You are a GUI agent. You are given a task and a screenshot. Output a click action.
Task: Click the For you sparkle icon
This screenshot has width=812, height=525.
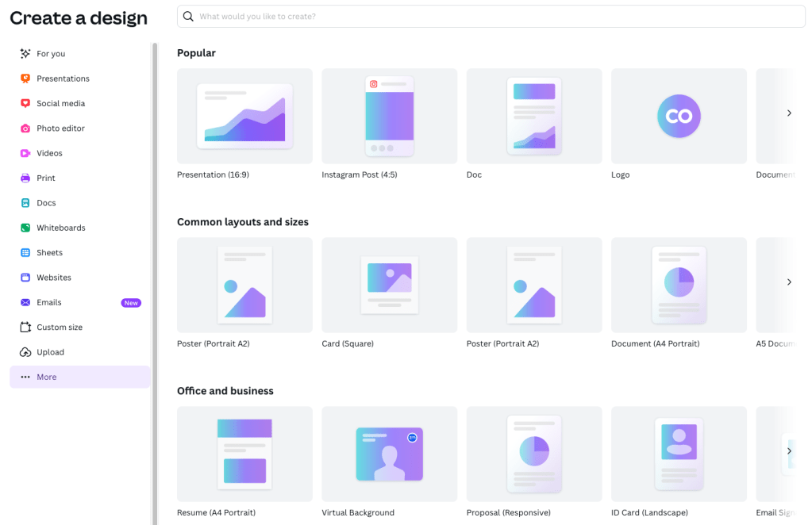click(x=25, y=54)
